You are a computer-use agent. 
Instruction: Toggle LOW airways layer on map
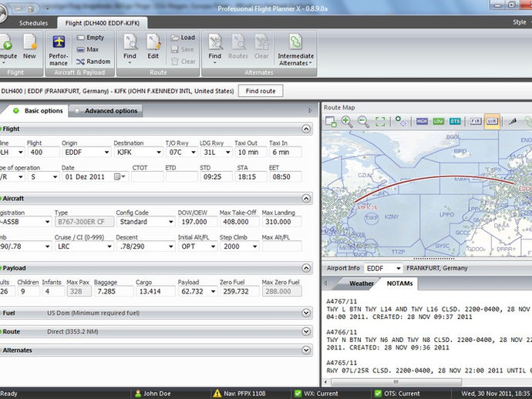(439, 122)
